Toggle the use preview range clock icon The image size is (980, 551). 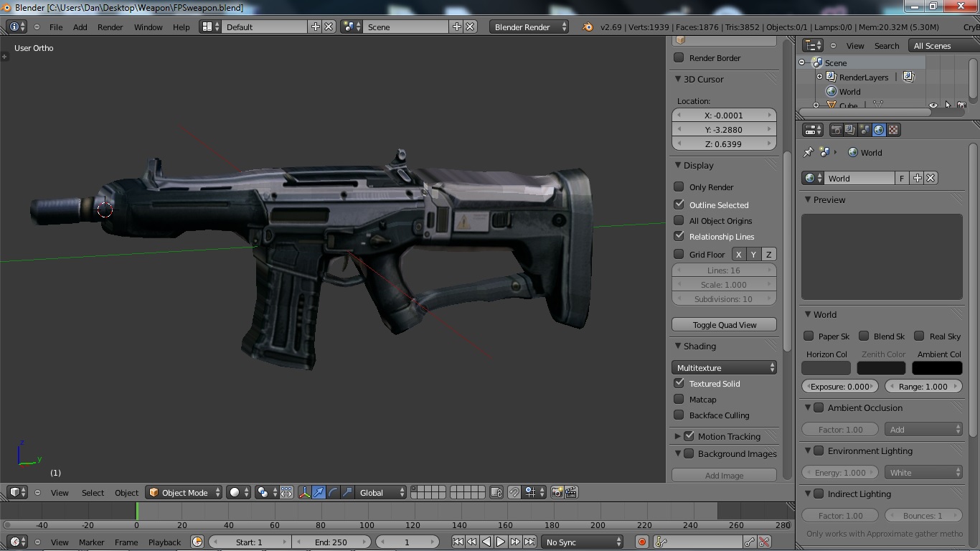point(197,542)
